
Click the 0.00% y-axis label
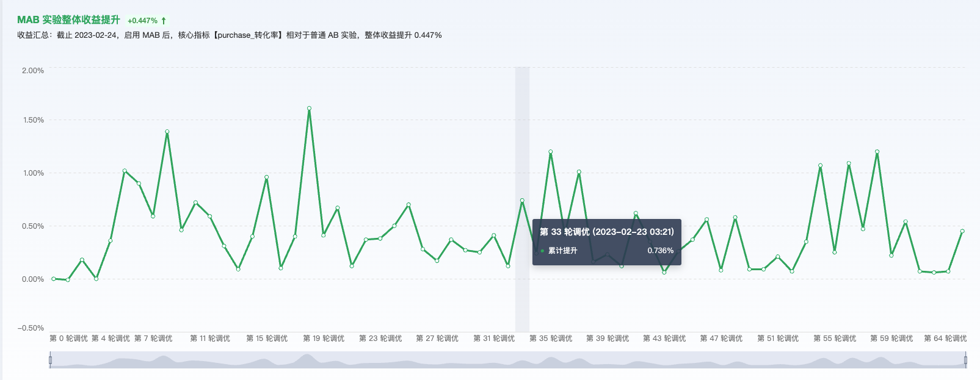pos(33,279)
